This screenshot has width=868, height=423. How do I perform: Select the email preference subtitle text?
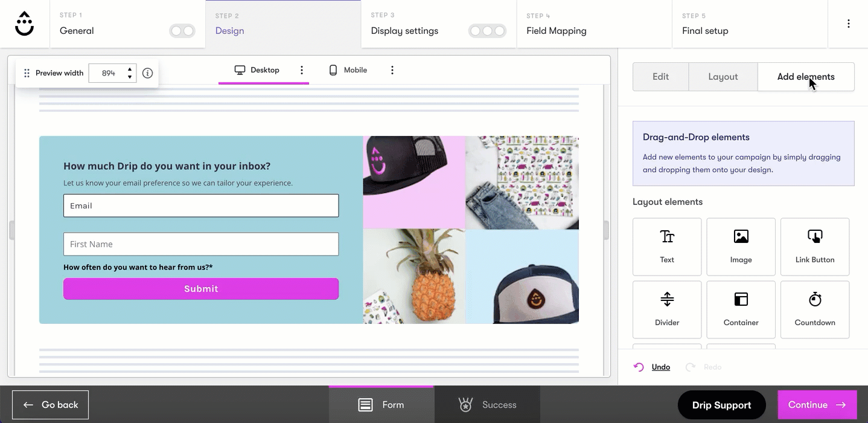tap(178, 182)
